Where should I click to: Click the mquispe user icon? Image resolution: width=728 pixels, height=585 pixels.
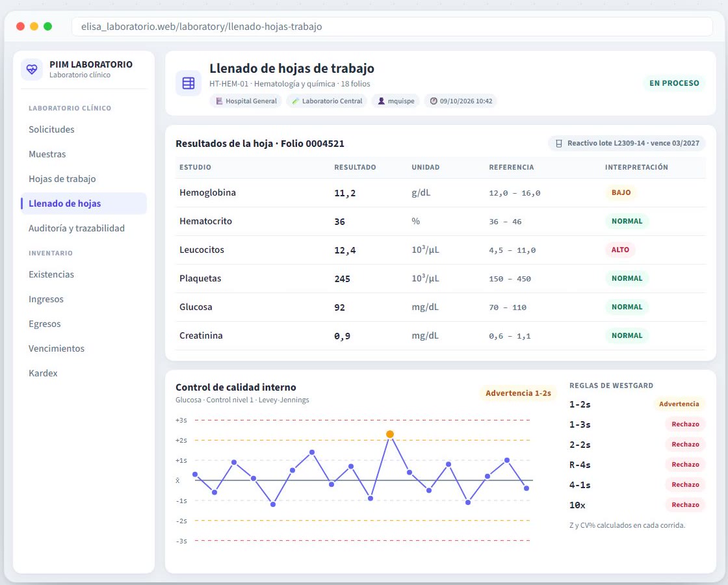coord(381,101)
